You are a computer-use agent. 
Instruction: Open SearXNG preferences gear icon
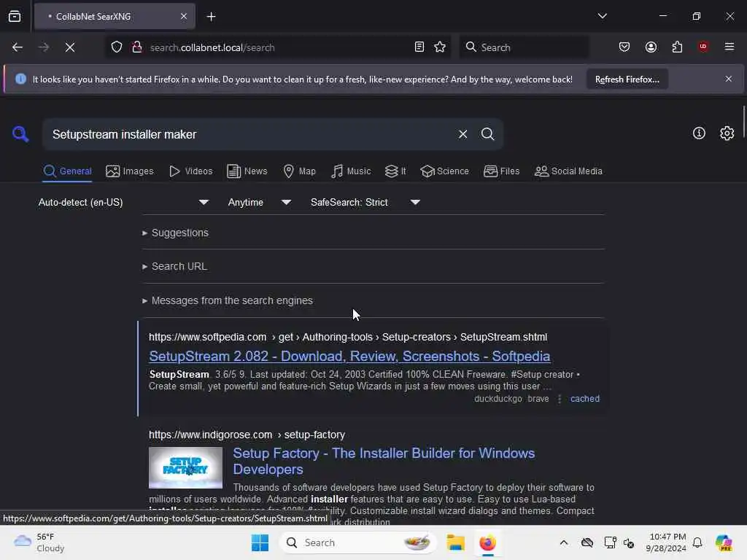tap(727, 133)
